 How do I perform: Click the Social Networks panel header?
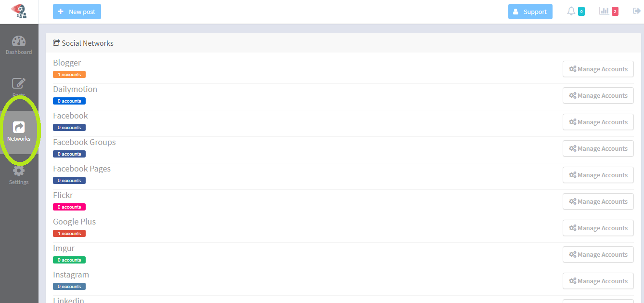[87, 43]
